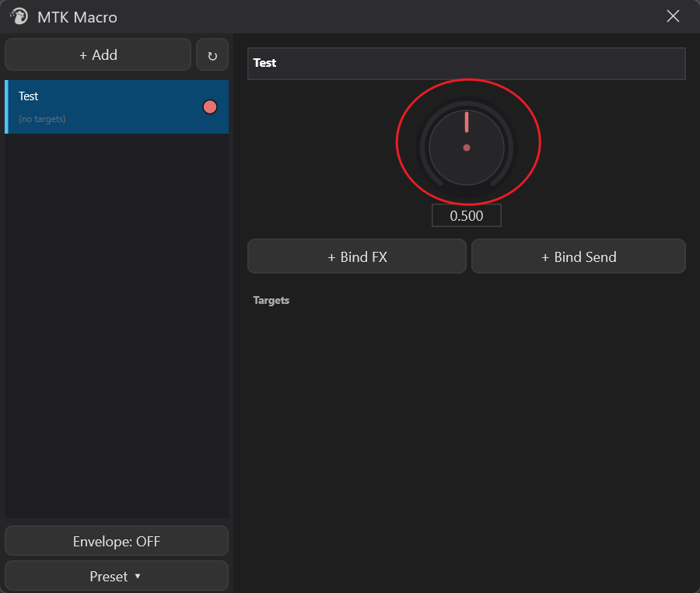Open the Preset dropdown menu

pyautogui.click(x=117, y=576)
